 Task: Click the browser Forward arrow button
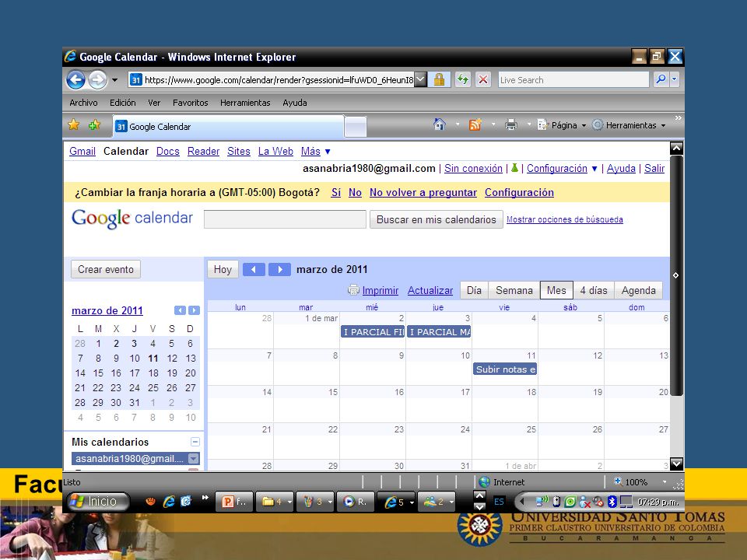point(98,79)
